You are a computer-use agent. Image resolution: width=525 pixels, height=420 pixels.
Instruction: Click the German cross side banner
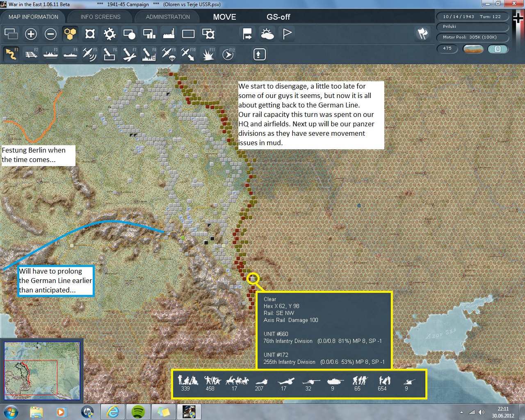tap(519, 37)
